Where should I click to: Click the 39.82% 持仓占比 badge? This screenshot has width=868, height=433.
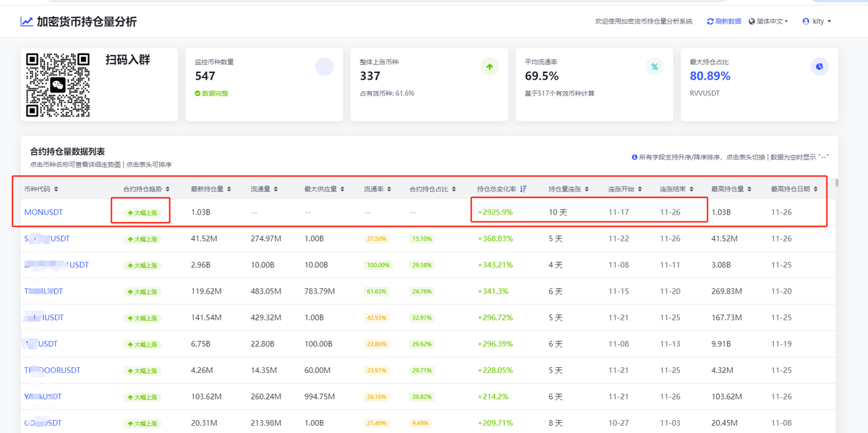pyautogui.click(x=422, y=397)
